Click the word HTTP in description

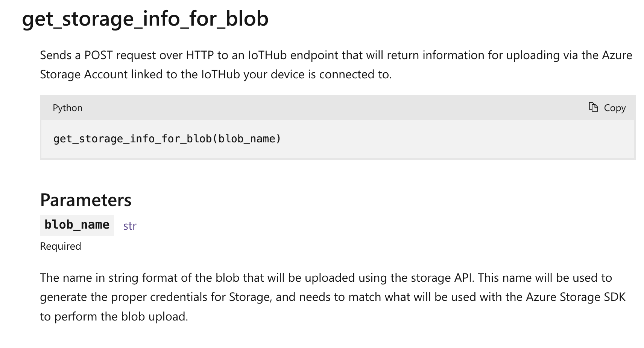[x=200, y=55]
